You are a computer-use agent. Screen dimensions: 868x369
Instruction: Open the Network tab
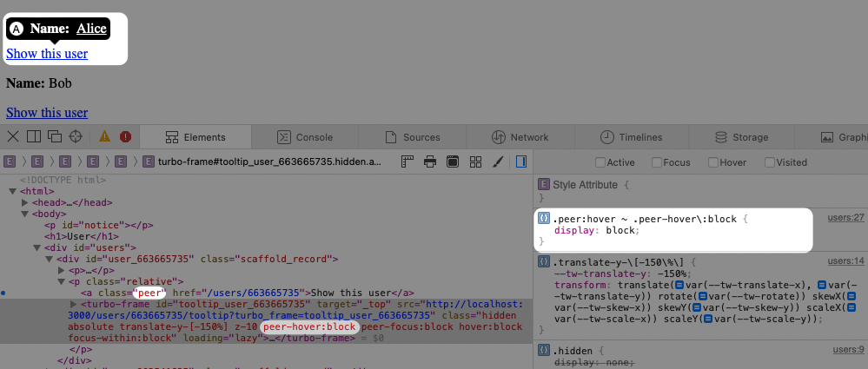[520, 137]
